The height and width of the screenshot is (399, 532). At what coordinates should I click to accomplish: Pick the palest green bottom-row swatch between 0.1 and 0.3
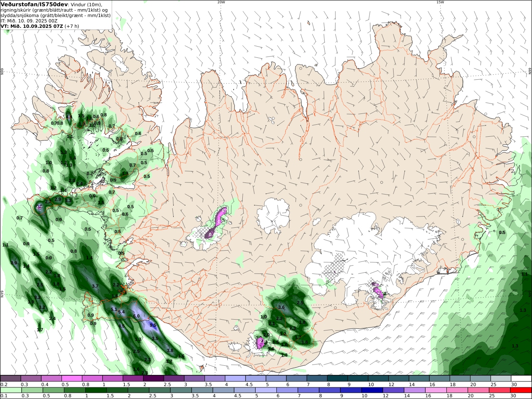click(x=11, y=390)
